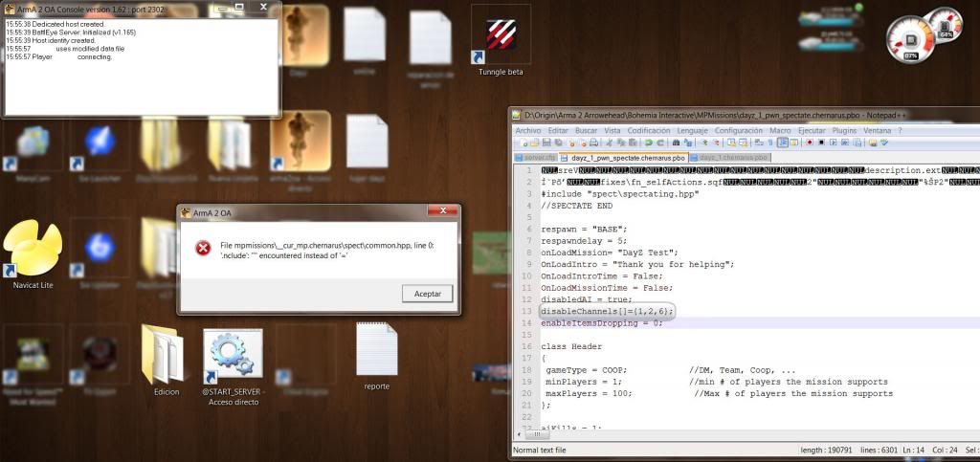The image size is (980, 462).
Task: Open the Archivo menu in Notepad++
Action: pyautogui.click(x=528, y=130)
